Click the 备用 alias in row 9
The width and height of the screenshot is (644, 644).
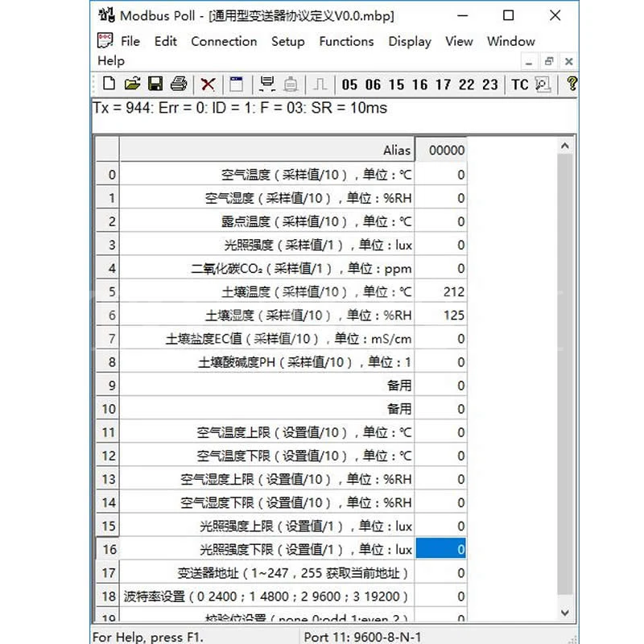click(267, 386)
